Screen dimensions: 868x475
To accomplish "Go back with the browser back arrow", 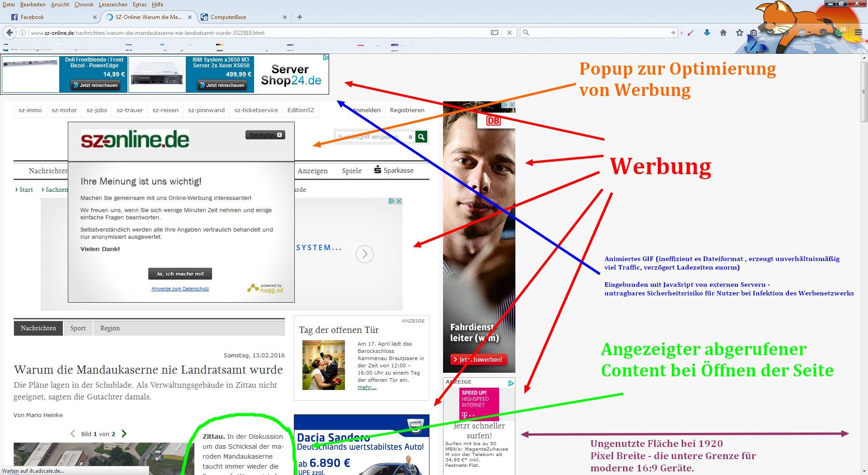I will click(9, 33).
